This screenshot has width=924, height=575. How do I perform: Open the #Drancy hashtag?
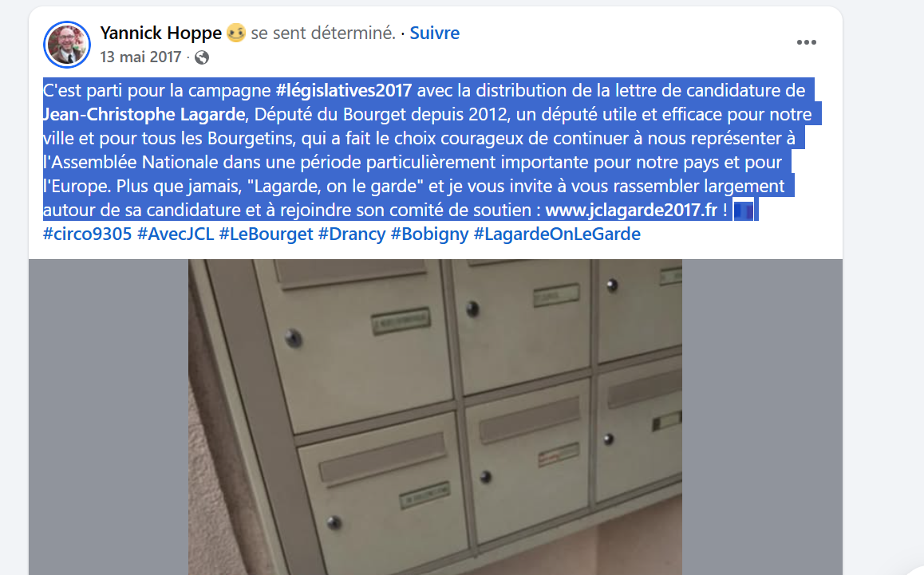(x=352, y=234)
